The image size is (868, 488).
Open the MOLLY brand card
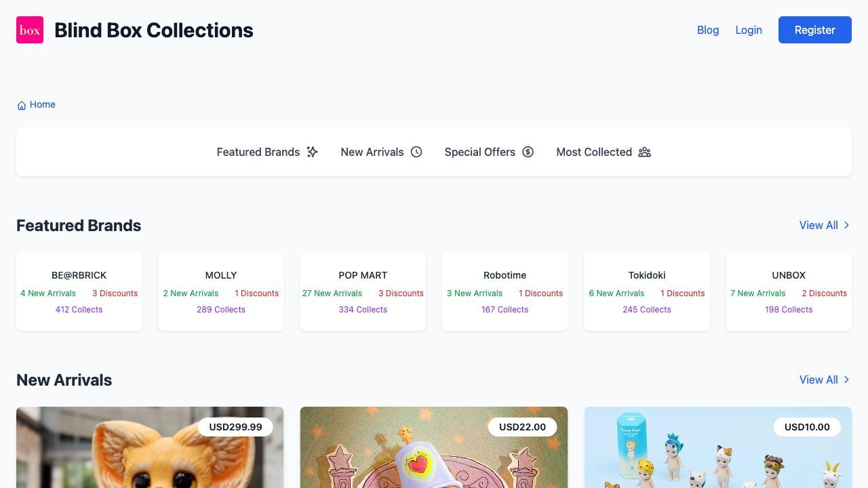point(221,291)
